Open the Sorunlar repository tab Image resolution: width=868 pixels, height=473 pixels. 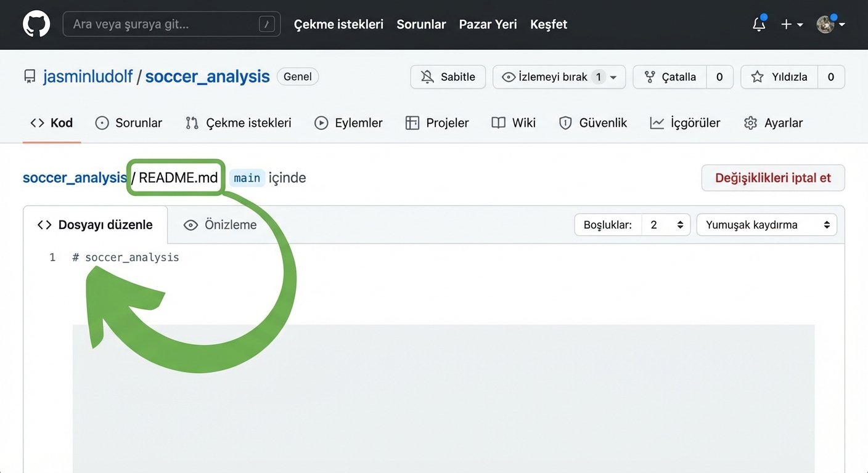coord(129,123)
